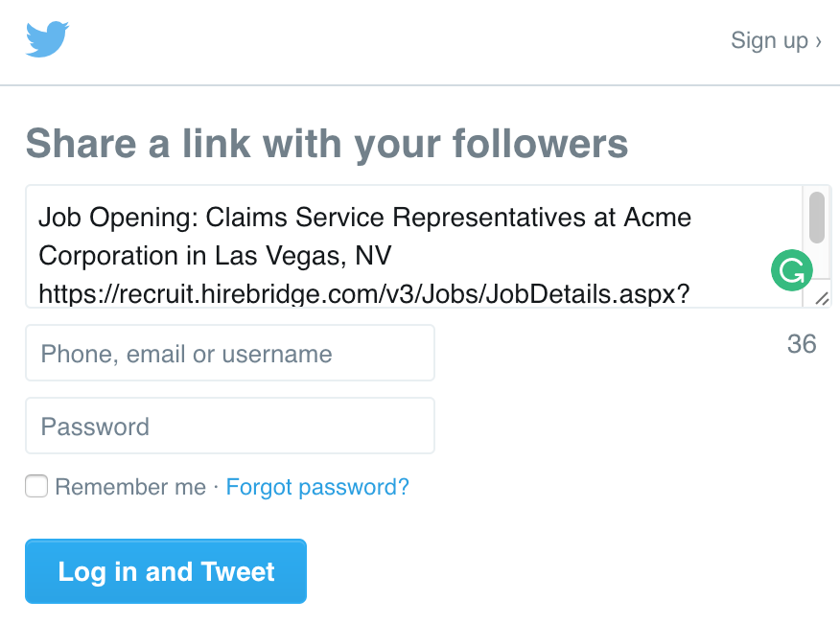Viewport: 840px width, 623px height.
Task: Click the tweet box resize handle
Action: (822, 299)
